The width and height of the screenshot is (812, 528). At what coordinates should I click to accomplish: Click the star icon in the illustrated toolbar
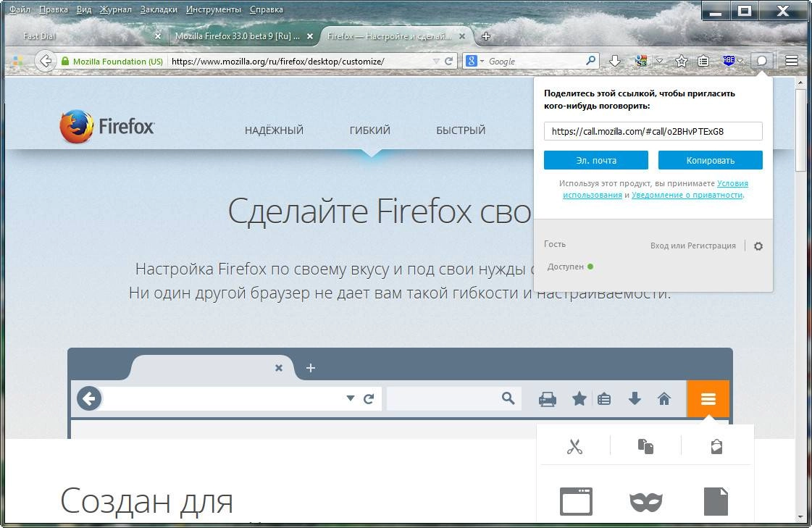tap(579, 398)
